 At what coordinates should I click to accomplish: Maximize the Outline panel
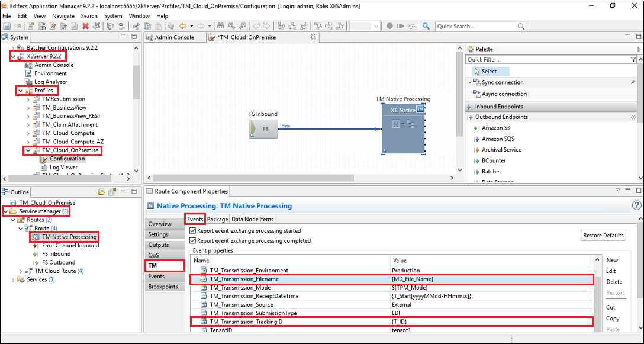(134, 191)
